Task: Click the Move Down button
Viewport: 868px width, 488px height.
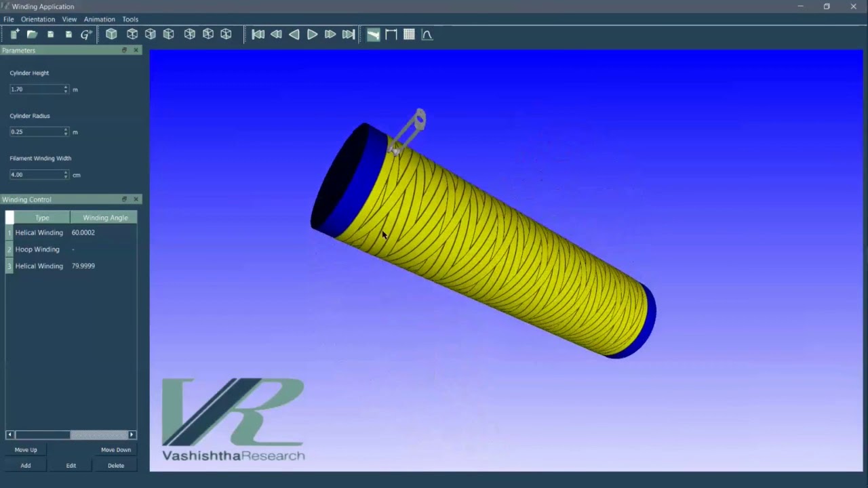Action: click(116, 450)
